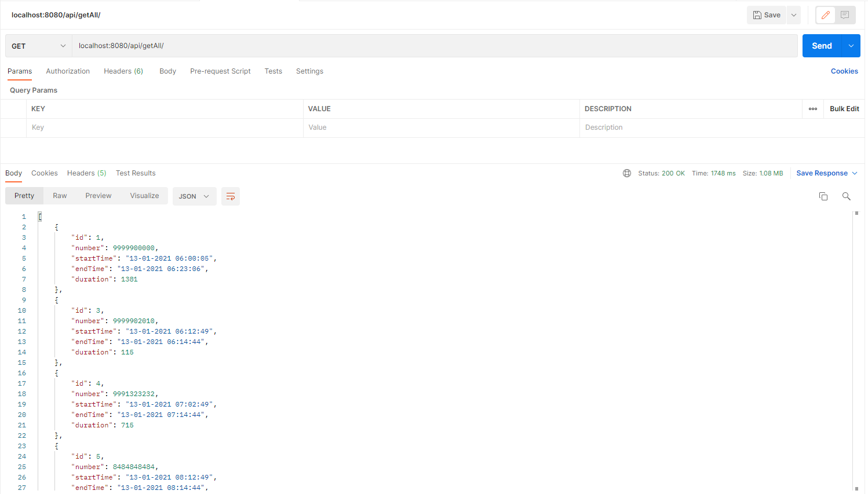This screenshot has height=494, width=868.
Task: Click the "duration": 715 line
Action: (103, 425)
